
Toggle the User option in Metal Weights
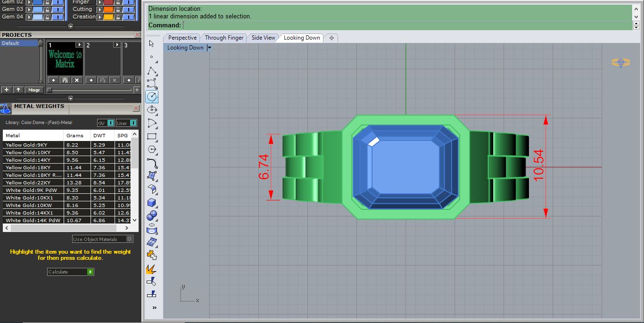126,123
